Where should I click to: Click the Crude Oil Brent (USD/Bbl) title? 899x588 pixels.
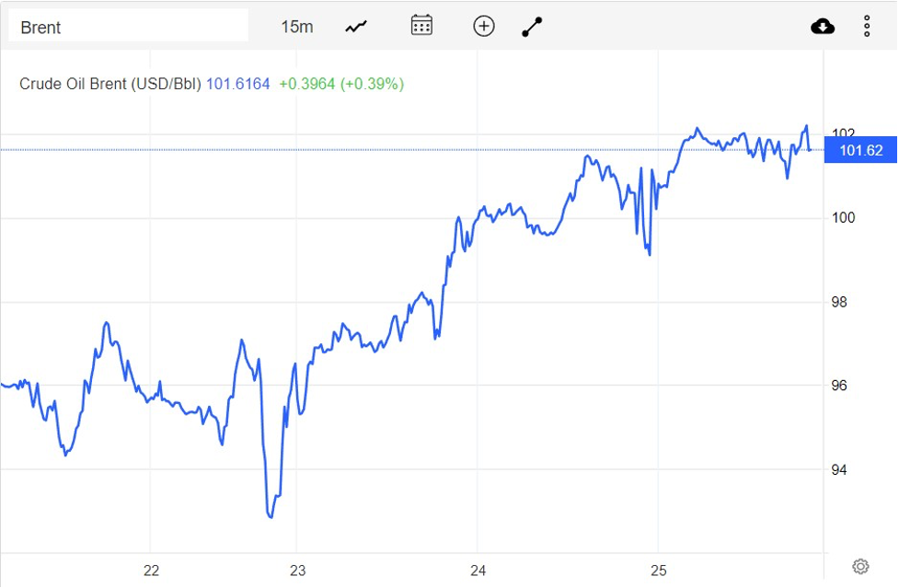(110, 84)
